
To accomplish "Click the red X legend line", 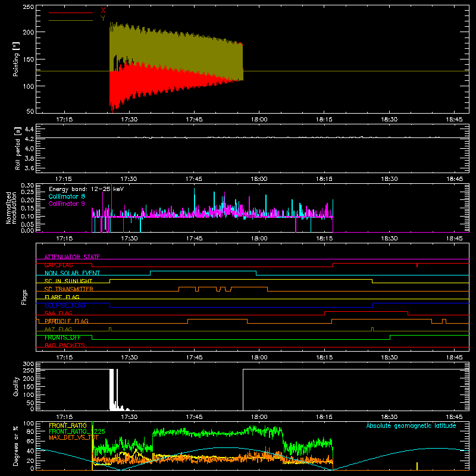I will coord(71,12).
